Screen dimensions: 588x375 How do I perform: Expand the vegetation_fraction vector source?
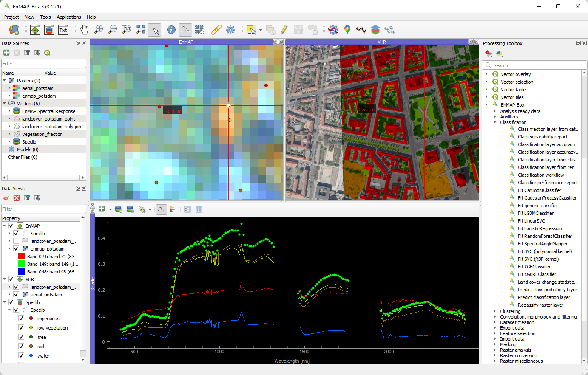(9, 134)
